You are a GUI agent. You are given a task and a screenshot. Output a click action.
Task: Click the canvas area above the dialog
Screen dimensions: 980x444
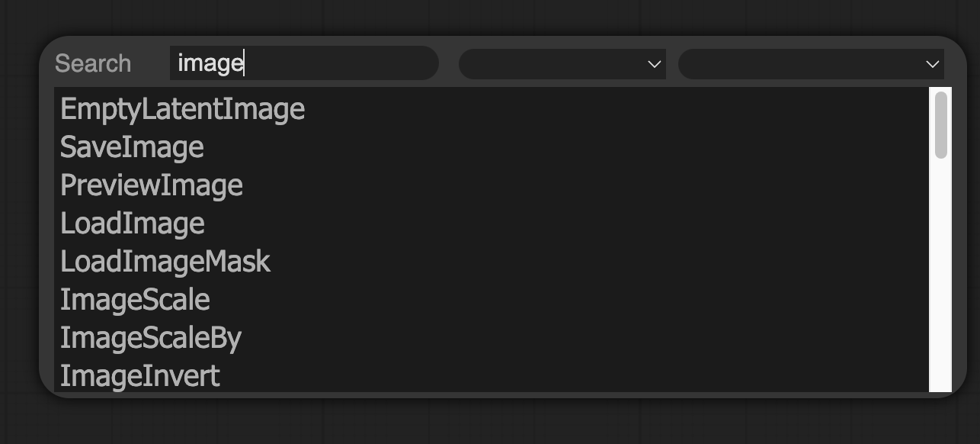[490, 15]
